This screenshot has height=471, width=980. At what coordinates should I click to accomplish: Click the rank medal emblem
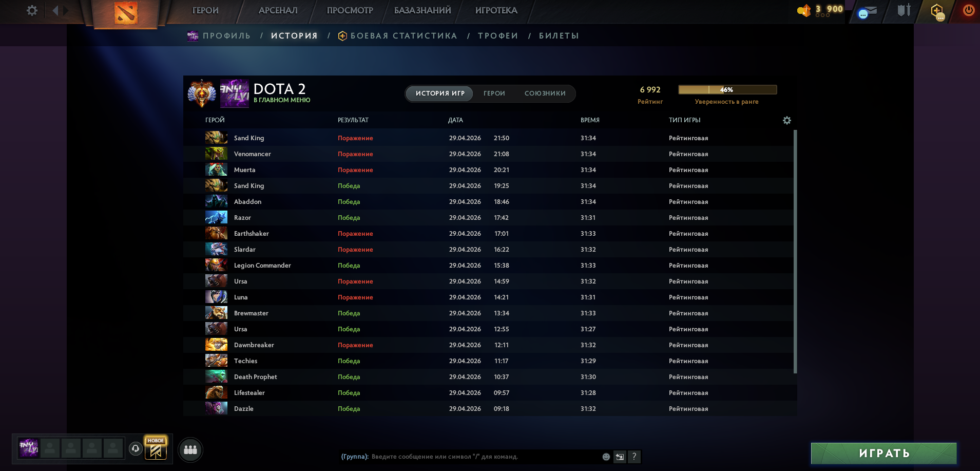(x=202, y=93)
